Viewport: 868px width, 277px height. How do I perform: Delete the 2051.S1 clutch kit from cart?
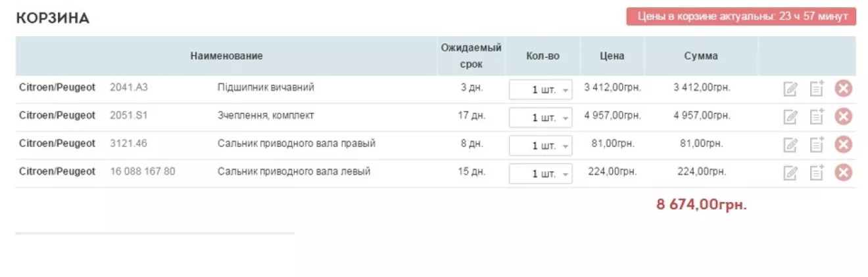[x=843, y=117]
